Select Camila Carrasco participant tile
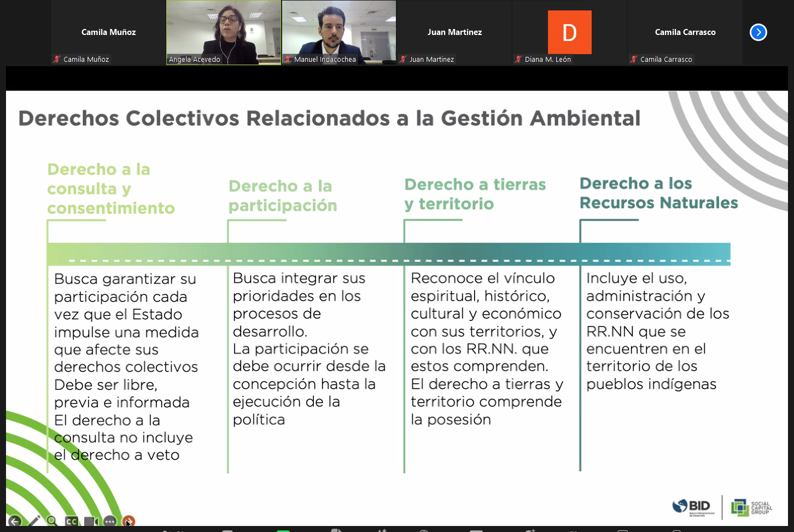Image resolution: width=794 pixels, height=532 pixels. (685, 32)
